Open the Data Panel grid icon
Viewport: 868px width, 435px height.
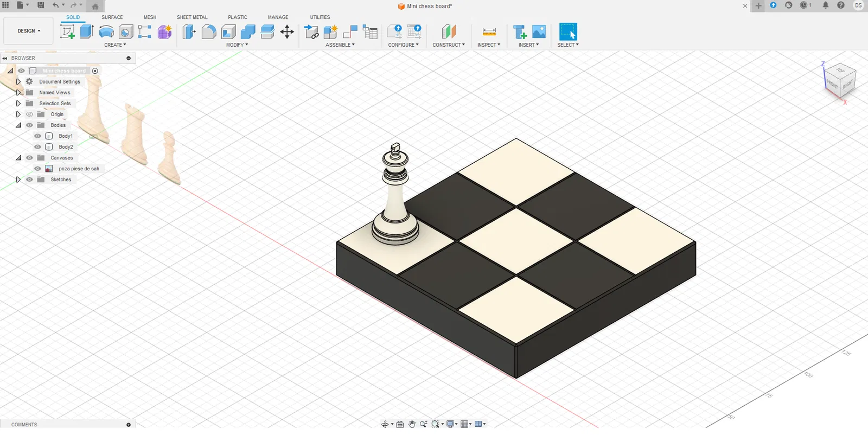pyautogui.click(x=5, y=5)
